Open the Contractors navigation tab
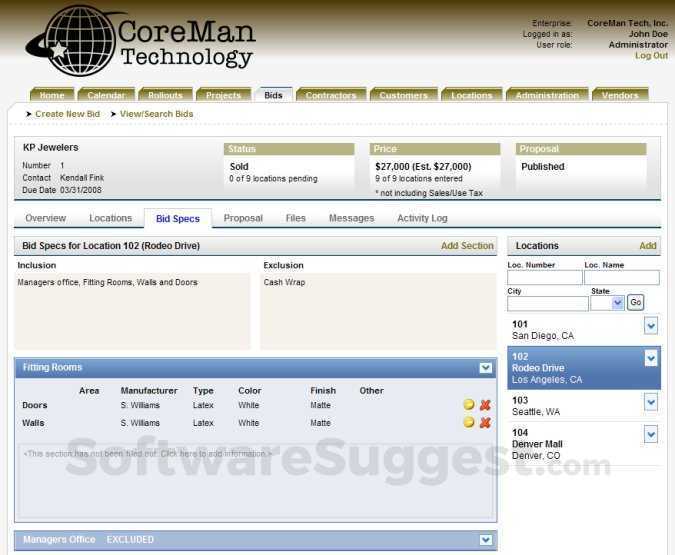675x555 pixels. click(331, 95)
